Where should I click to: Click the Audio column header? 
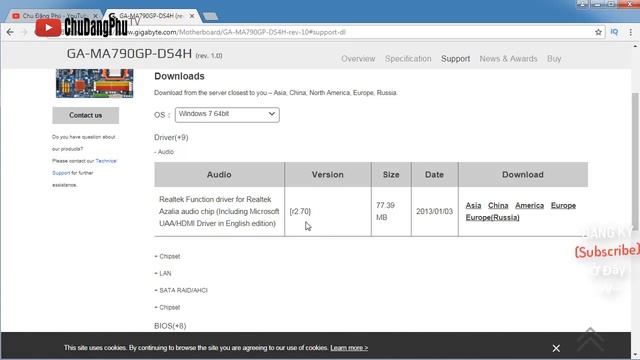[x=219, y=175]
